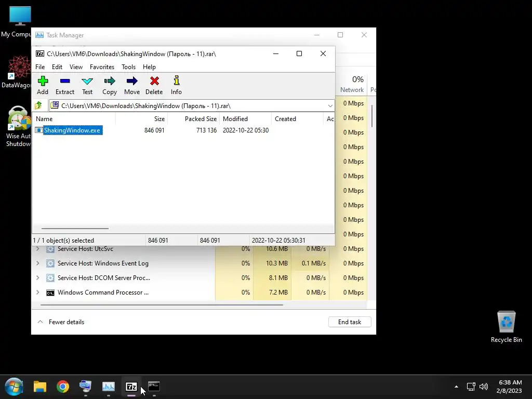Select Service Host: UtcSvc process text
This screenshot has height=399, width=532.
coord(86,249)
